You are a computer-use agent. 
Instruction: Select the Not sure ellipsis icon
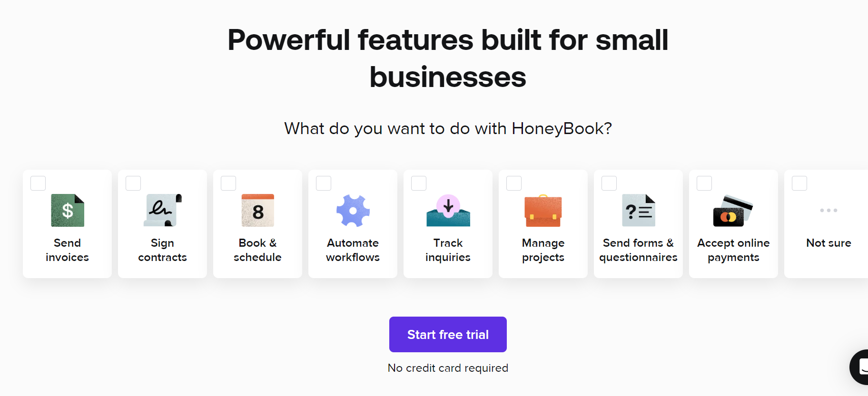click(828, 210)
